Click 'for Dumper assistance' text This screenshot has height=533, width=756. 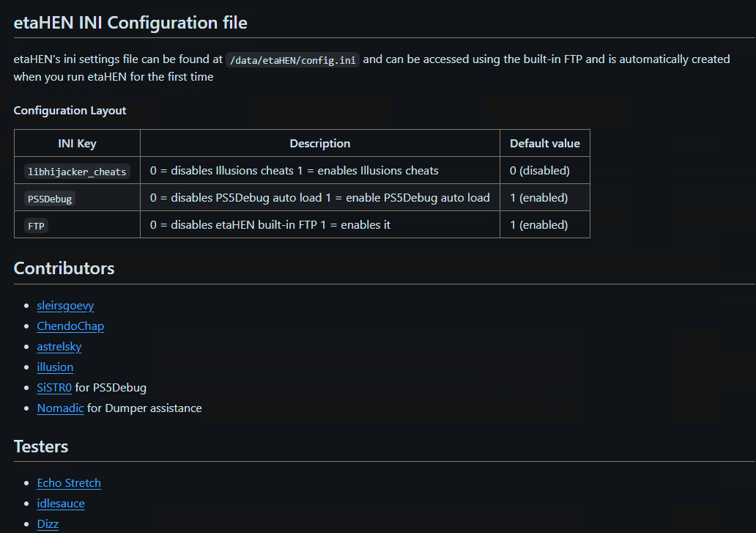(144, 408)
